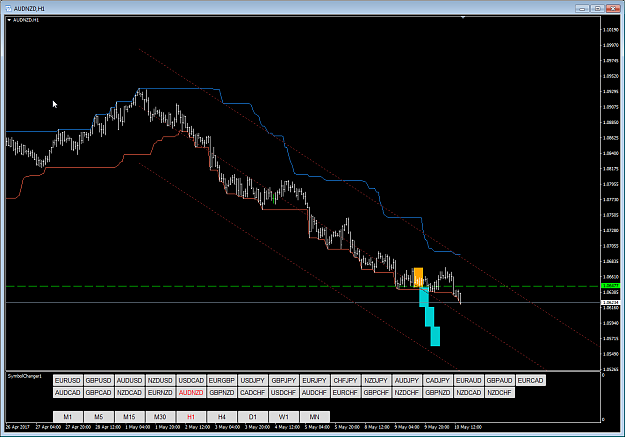Switch chart to AUDUSD
This screenshot has width=625, height=437.
[x=129, y=380]
